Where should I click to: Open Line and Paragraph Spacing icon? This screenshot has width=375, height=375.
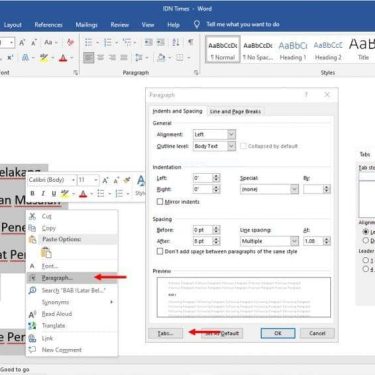click(x=139, y=58)
